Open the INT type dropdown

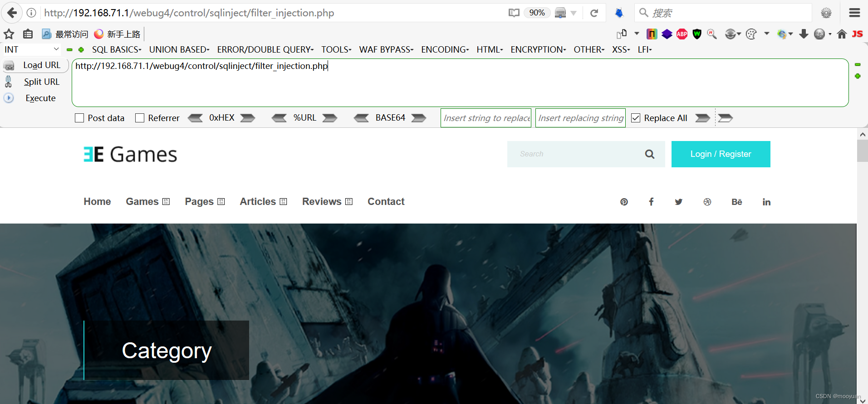pyautogui.click(x=32, y=49)
